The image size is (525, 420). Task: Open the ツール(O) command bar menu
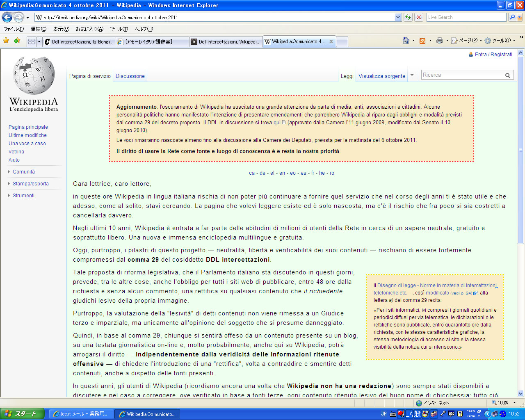(500, 41)
